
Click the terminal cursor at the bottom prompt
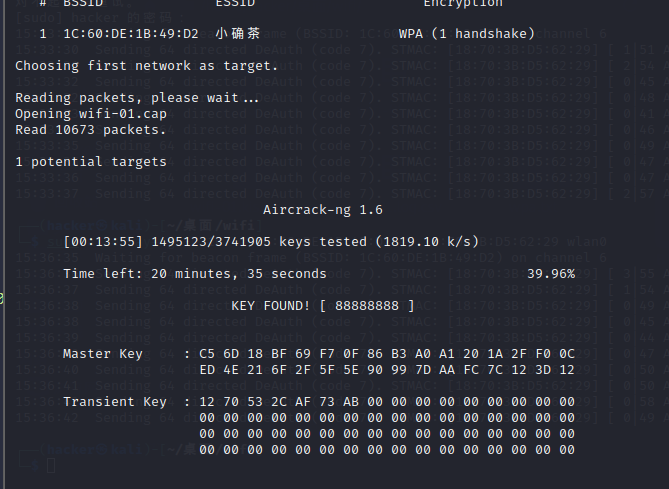point(51,466)
